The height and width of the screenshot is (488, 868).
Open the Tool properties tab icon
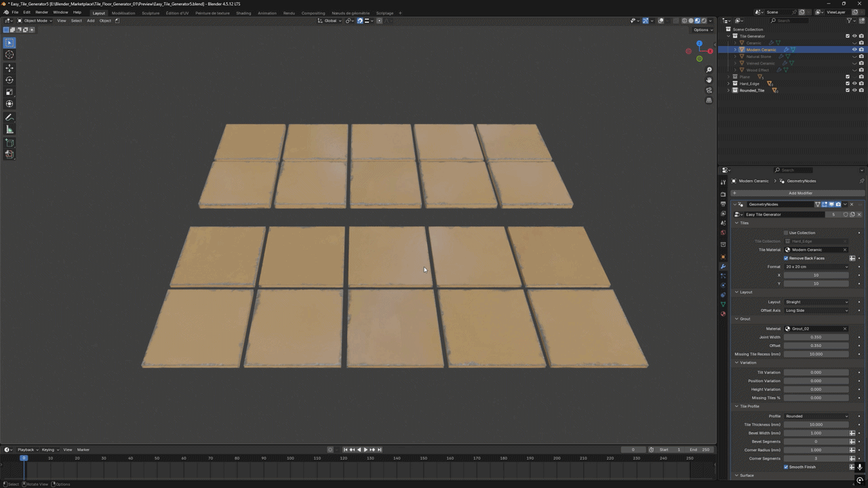point(723,182)
